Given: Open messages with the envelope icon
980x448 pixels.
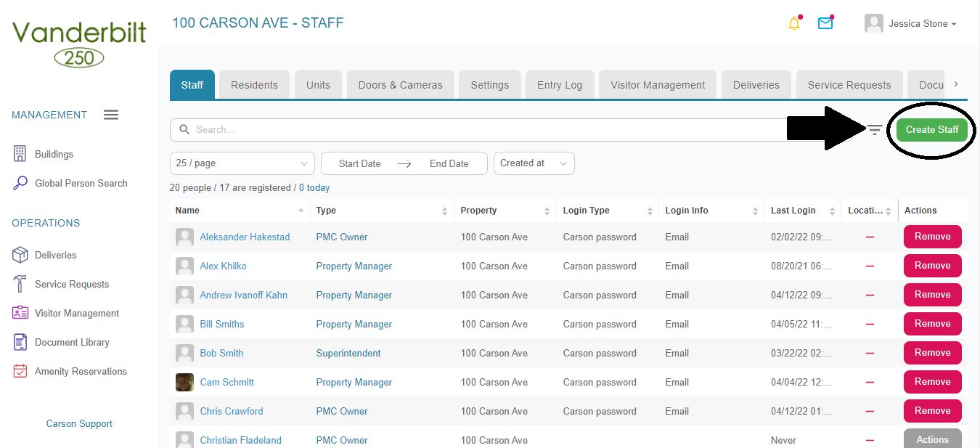Looking at the screenshot, I should pyautogui.click(x=825, y=23).
